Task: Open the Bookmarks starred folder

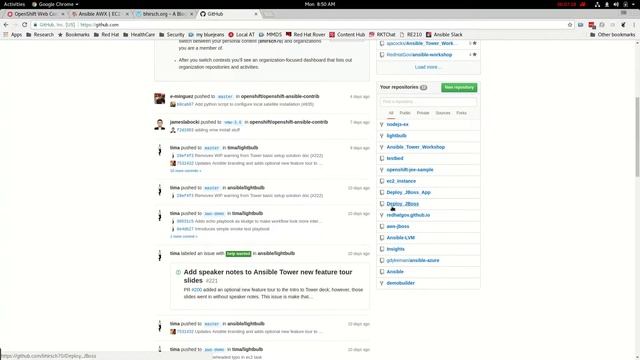Action: (74, 35)
